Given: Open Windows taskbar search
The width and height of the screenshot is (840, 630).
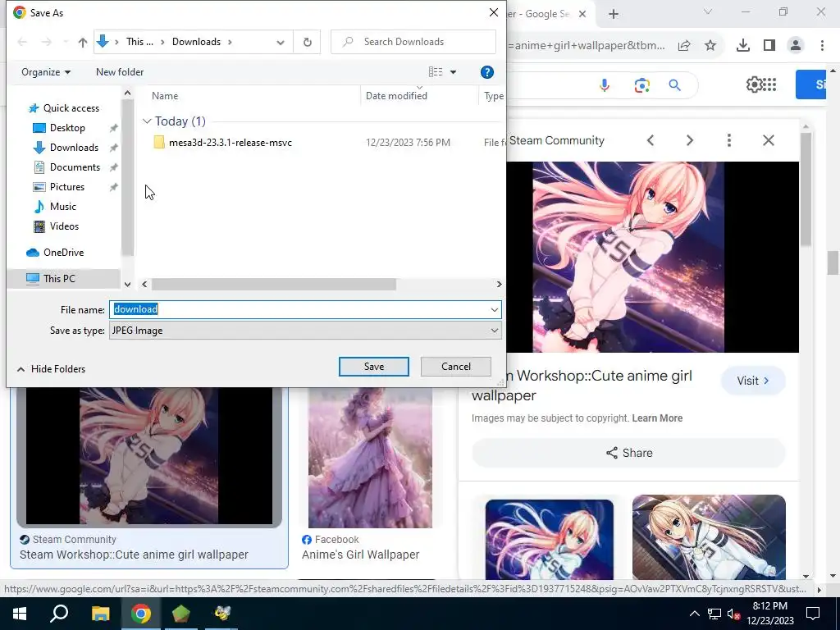Looking at the screenshot, I should [x=59, y=614].
